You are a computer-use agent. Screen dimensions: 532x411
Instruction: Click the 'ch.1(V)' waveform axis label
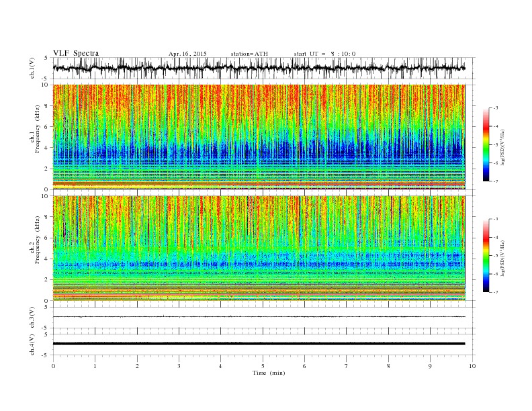pyautogui.click(x=32, y=68)
